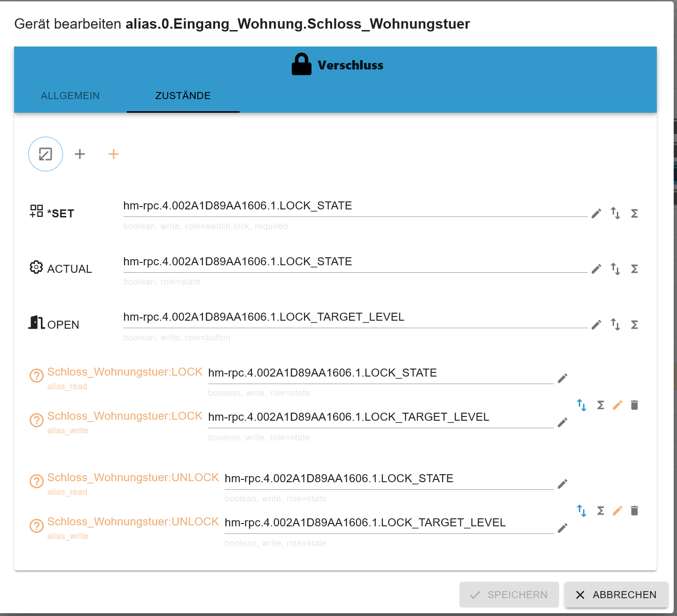The height and width of the screenshot is (616, 677).
Task: Open read/write arrows option for *SET row
Action: [x=615, y=214]
